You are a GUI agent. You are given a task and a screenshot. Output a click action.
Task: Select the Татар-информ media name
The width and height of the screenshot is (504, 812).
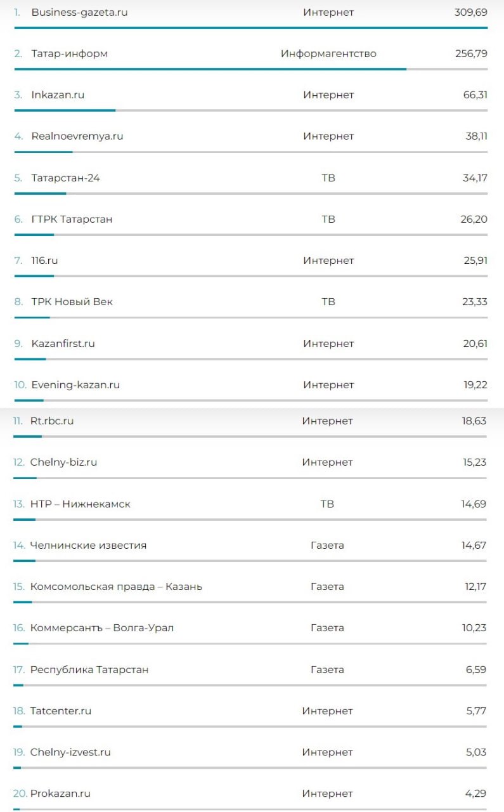(69, 53)
